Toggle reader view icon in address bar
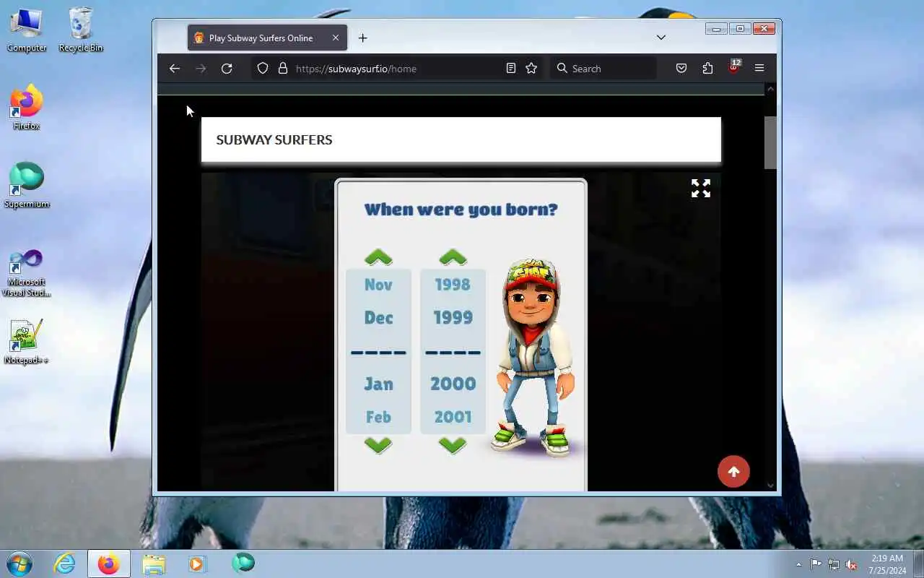The image size is (924, 578). coord(511,68)
